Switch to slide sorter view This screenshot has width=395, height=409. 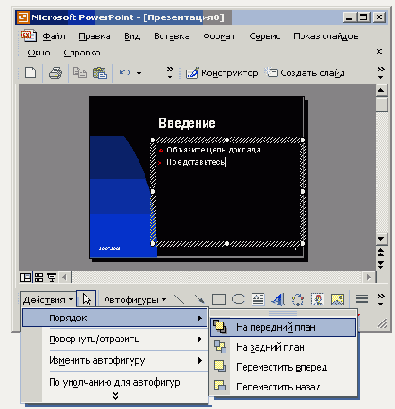point(39,277)
